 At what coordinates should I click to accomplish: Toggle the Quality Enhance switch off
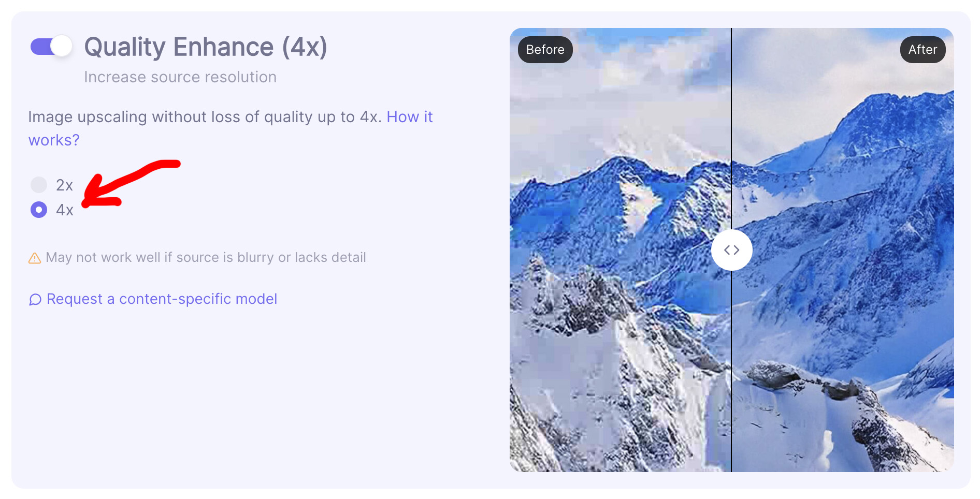(x=51, y=47)
